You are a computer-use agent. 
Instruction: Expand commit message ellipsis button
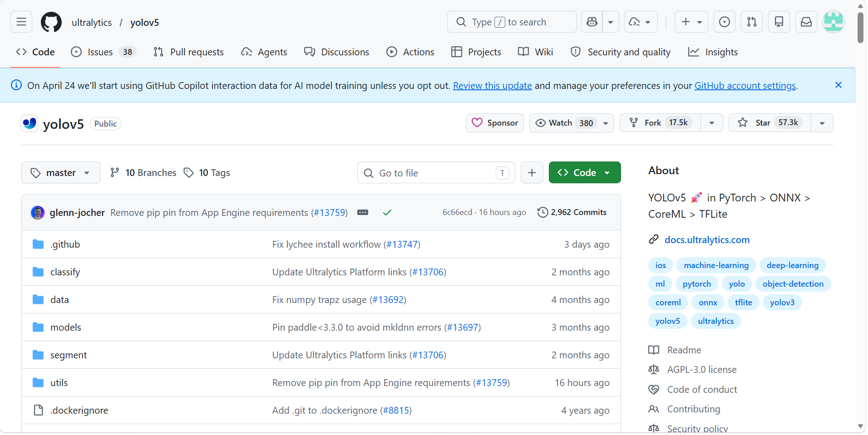pos(363,212)
